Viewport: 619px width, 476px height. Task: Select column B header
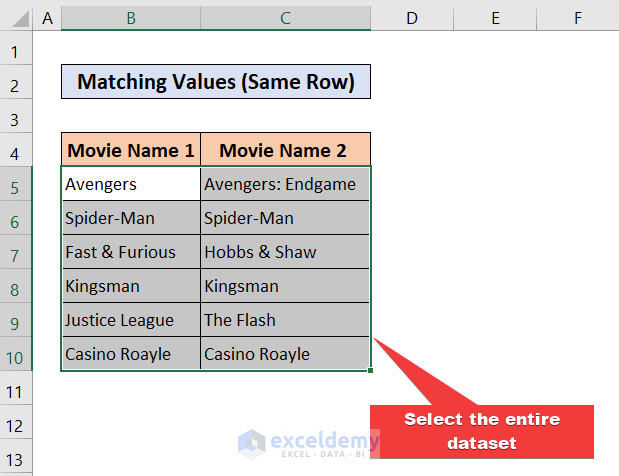click(x=130, y=17)
